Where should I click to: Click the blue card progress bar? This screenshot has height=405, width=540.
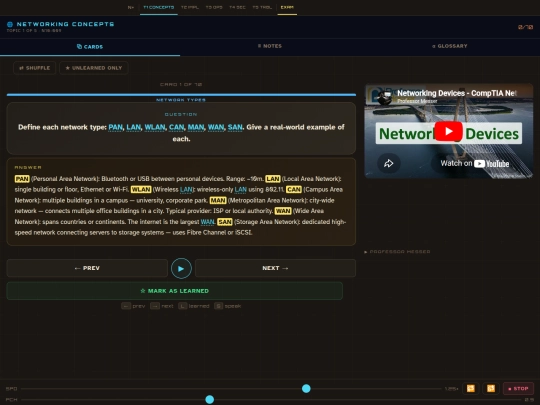pyautogui.click(x=181, y=94)
